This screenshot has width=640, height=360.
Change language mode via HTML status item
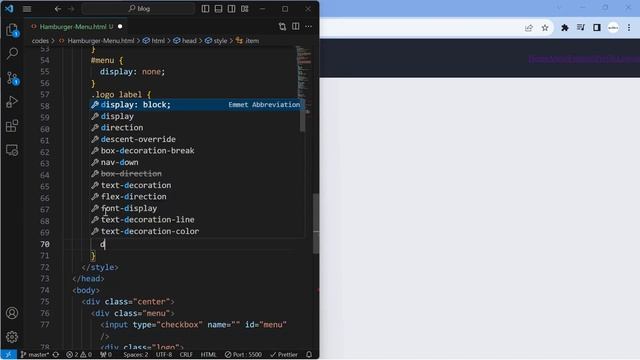pos(209,354)
